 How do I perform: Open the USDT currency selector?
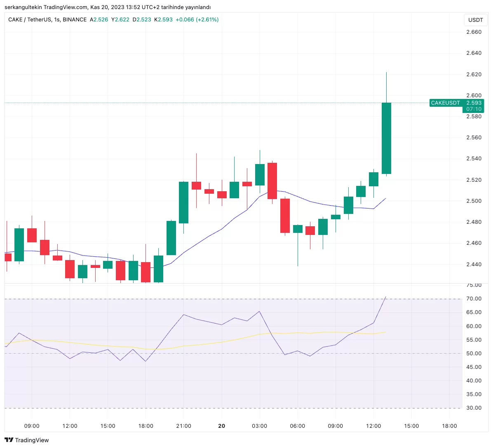475,20
